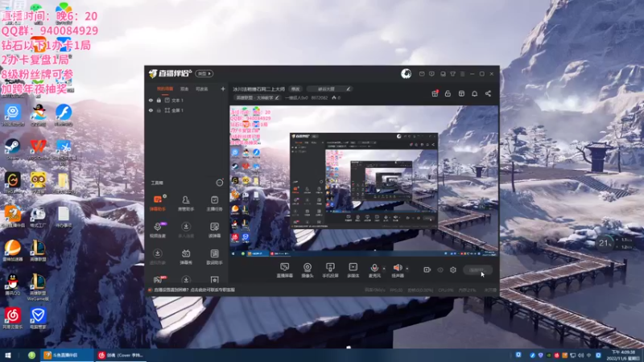Open the mail envelope icon in the title bar
Screen dimensions: 644x362
(x=422, y=74)
